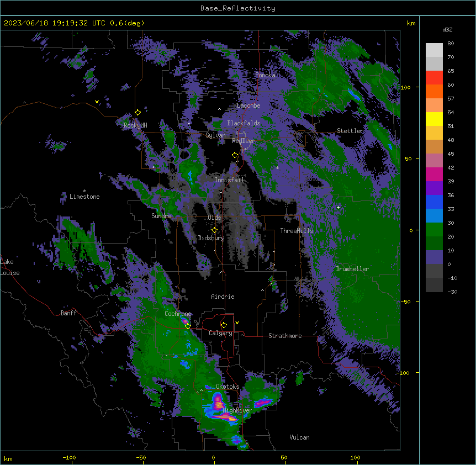Click the -100 tick on the horizontal axis
476x465 pixels.
point(69,458)
